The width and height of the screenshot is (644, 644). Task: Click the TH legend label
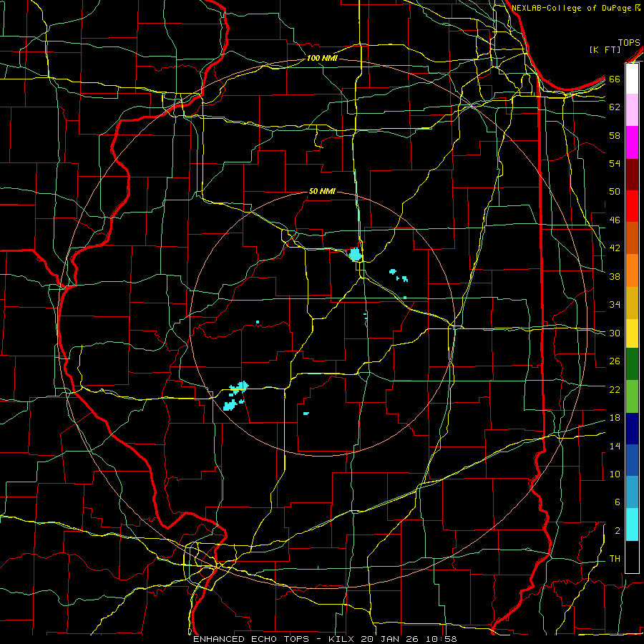tap(615, 559)
